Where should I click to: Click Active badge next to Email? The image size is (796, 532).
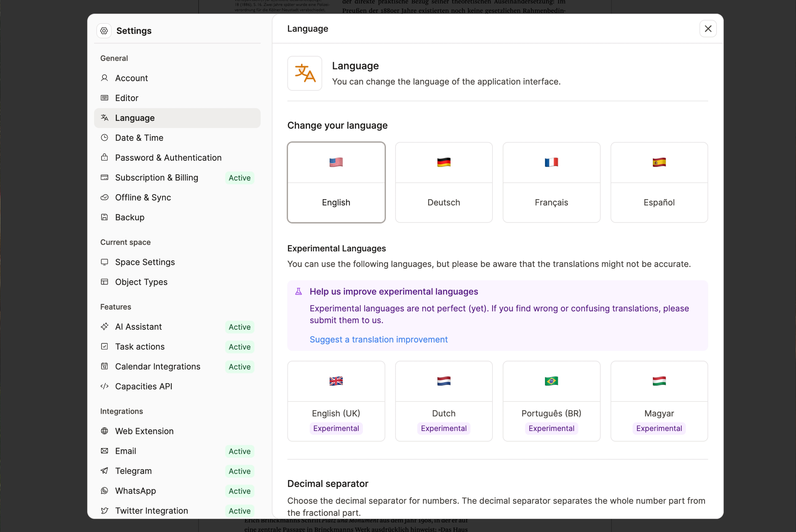click(x=240, y=451)
